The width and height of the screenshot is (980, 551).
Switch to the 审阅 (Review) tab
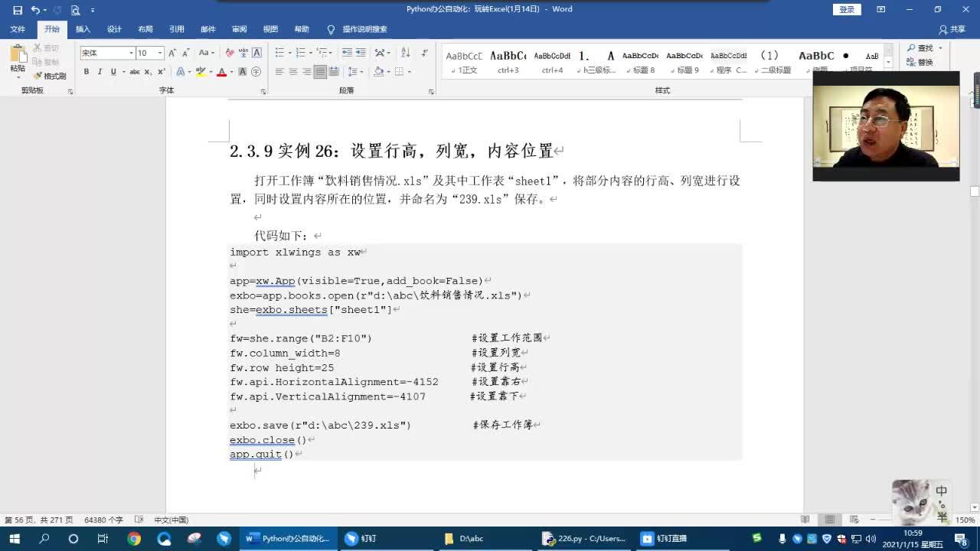point(240,29)
